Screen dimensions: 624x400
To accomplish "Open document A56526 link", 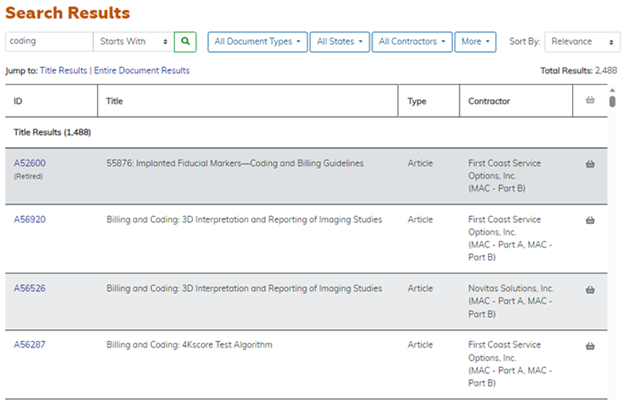I will (29, 289).
